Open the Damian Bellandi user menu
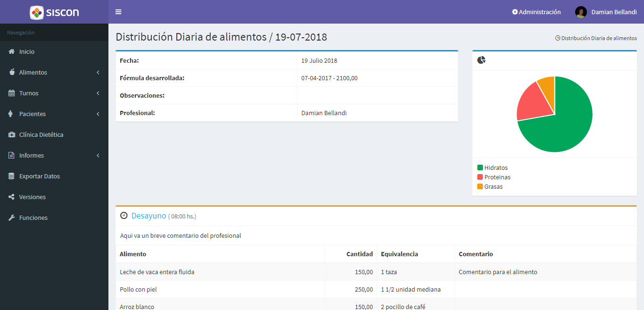Image resolution: width=644 pixels, height=310 pixels. point(606,12)
